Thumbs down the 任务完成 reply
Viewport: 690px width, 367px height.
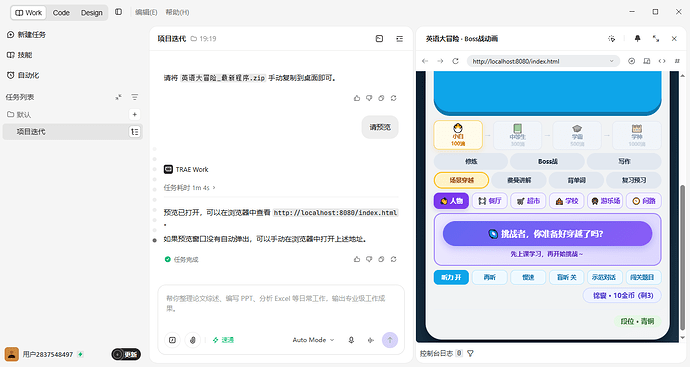[369, 259]
